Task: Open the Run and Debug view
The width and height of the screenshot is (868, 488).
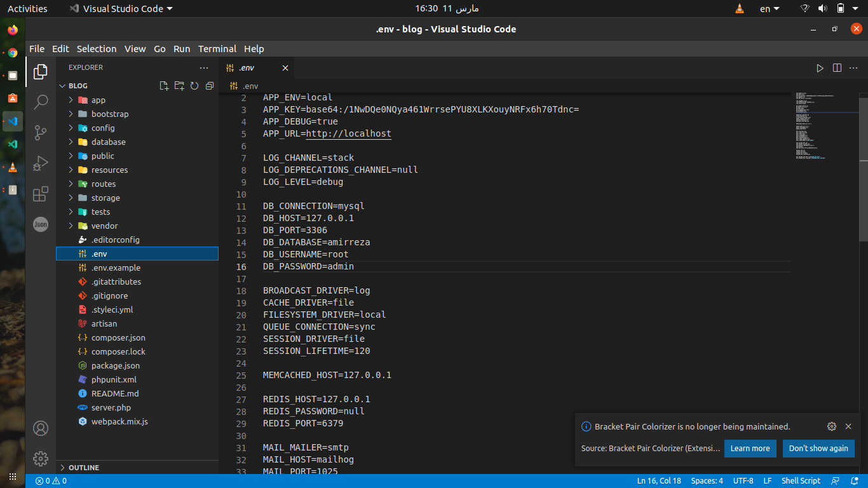Action: [41, 163]
